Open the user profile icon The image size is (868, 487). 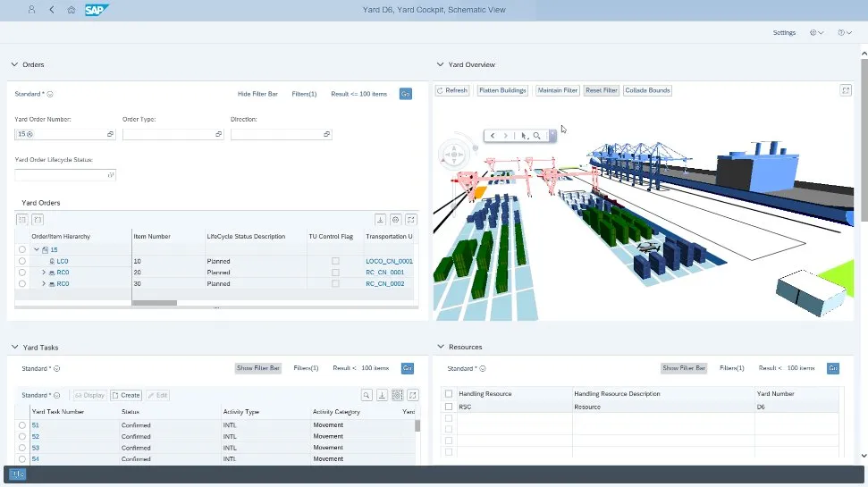32,10
